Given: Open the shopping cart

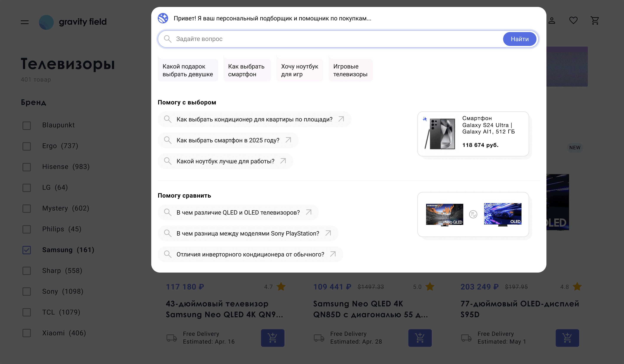Looking at the screenshot, I should [x=595, y=21].
